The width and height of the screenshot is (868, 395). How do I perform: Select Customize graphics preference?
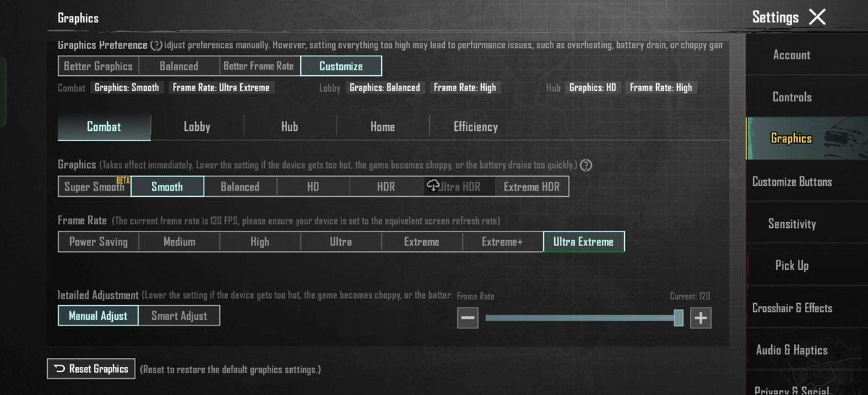(x=341, y=66)
